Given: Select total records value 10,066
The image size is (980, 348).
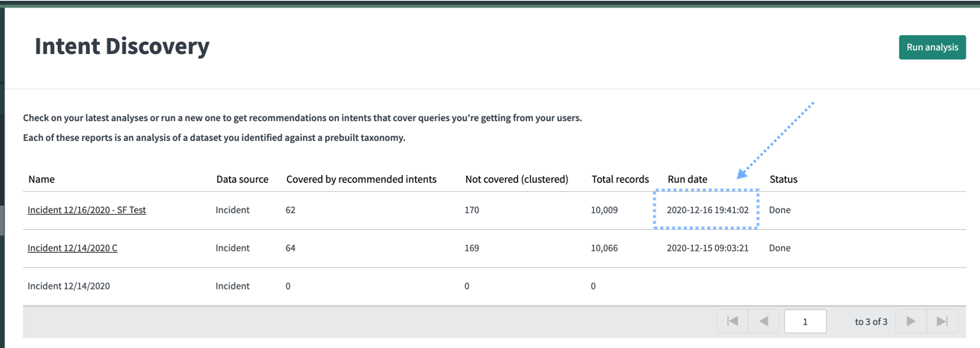Looking at the screenshot, I should coord(605,248).
